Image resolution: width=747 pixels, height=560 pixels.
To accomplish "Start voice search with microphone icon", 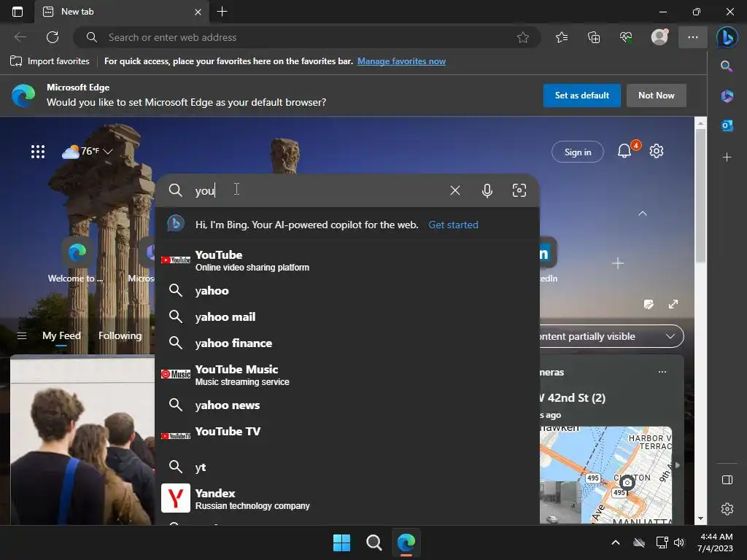I will [x=487, y=190].
